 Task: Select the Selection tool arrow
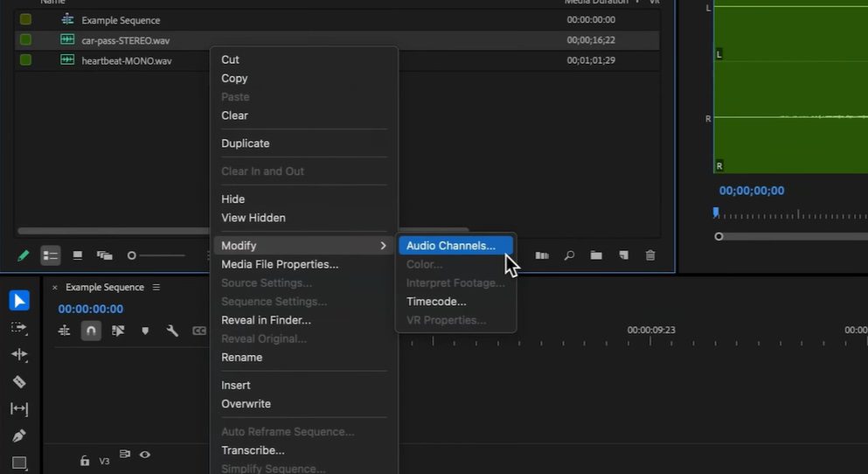(x=19, y=300)
